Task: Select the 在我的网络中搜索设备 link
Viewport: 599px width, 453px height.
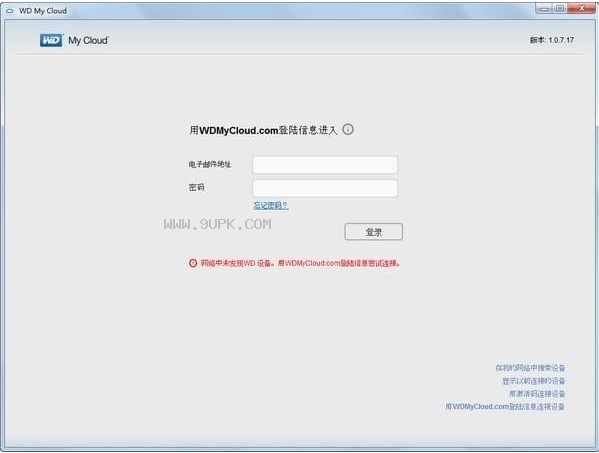Action: coord(530,368)
